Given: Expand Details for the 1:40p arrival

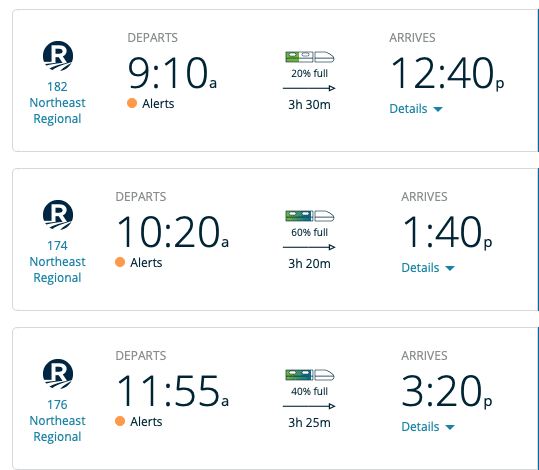Looking at the screenshot, I should (428, 268).
